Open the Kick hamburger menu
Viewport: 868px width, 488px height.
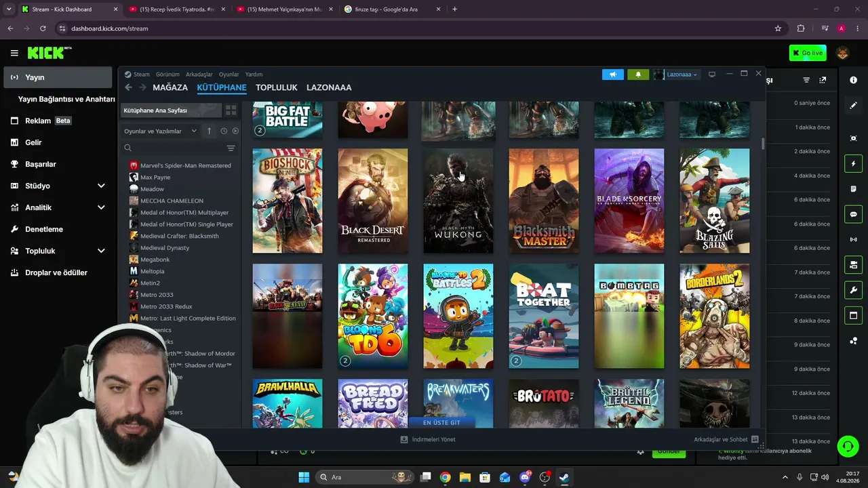[14, 53]
